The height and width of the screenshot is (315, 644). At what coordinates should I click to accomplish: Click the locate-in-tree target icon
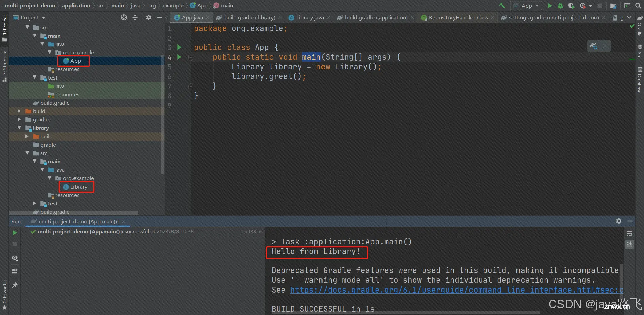pyautogui.click(x=124, y=17)
